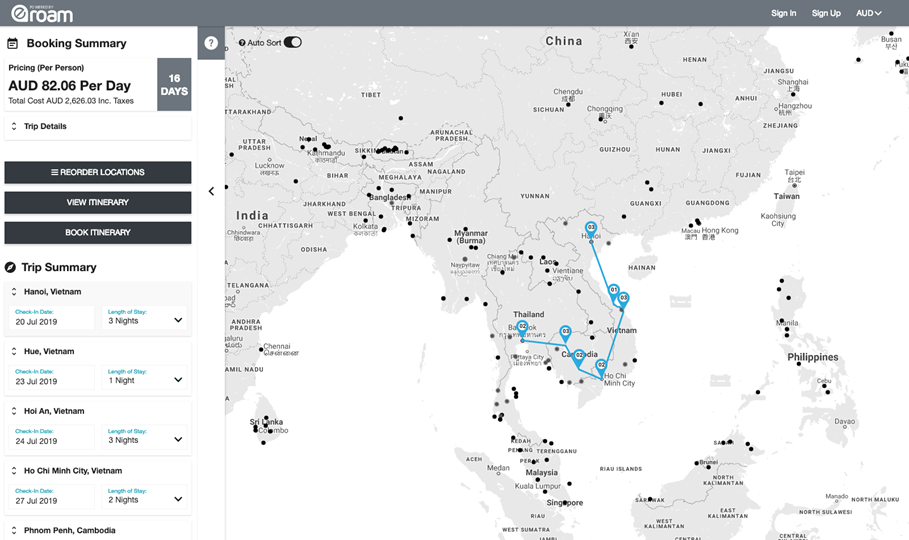909x540 pixels.
Task: Select the Phnom Penh map pin
Action: click(579, 357)
